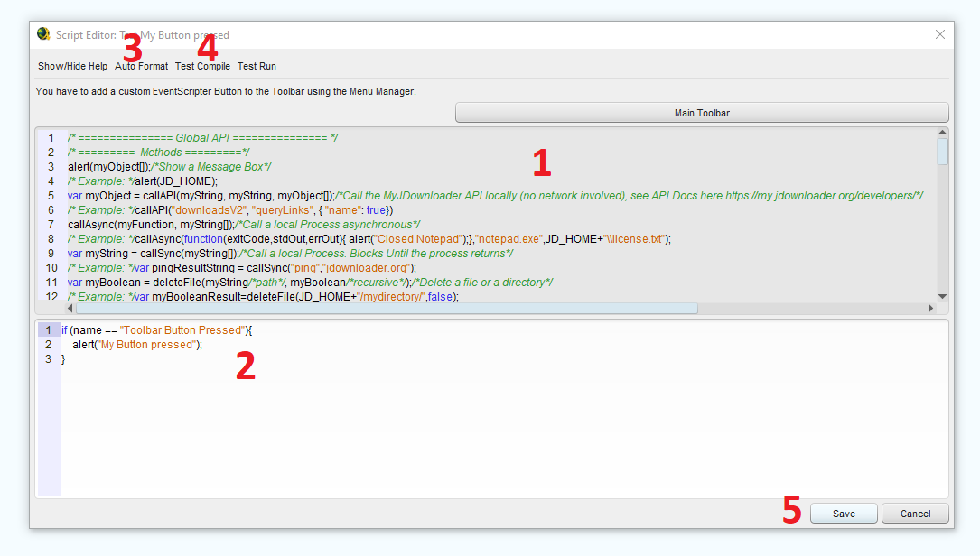Click the JDownloader icon in title bar

(43, 34)
